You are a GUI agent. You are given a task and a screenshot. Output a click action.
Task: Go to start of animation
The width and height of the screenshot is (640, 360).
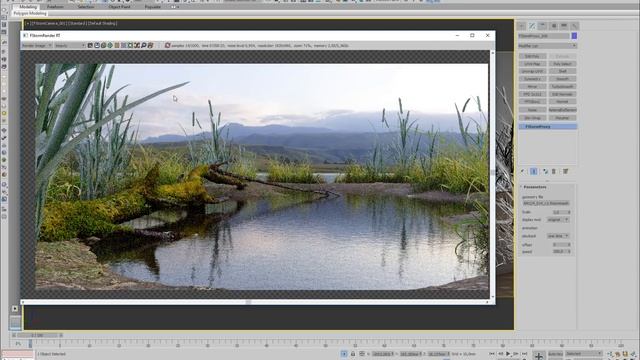pyautogui.click(x=492, y=354)
